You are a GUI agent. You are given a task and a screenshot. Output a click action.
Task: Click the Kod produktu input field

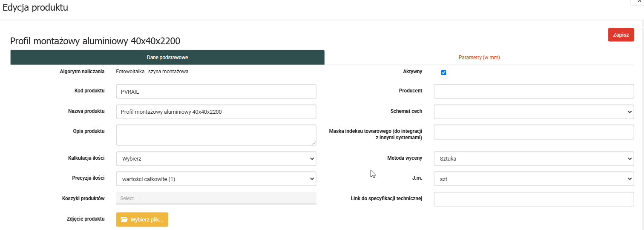pyautogui.click(x=216, y=92)
